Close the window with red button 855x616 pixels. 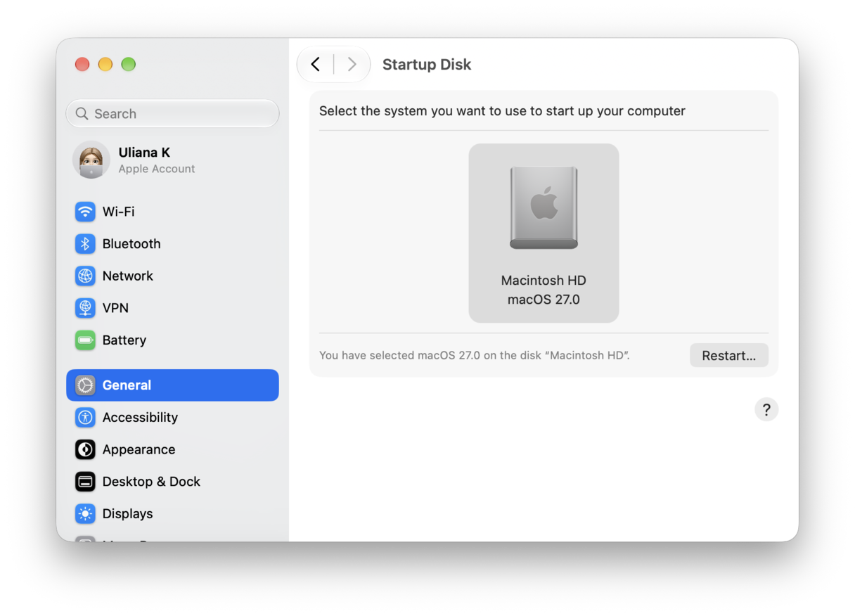click(82, 65)
